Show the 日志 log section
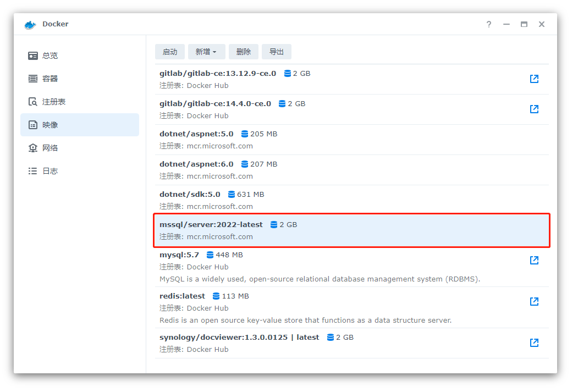 point(80,171)
